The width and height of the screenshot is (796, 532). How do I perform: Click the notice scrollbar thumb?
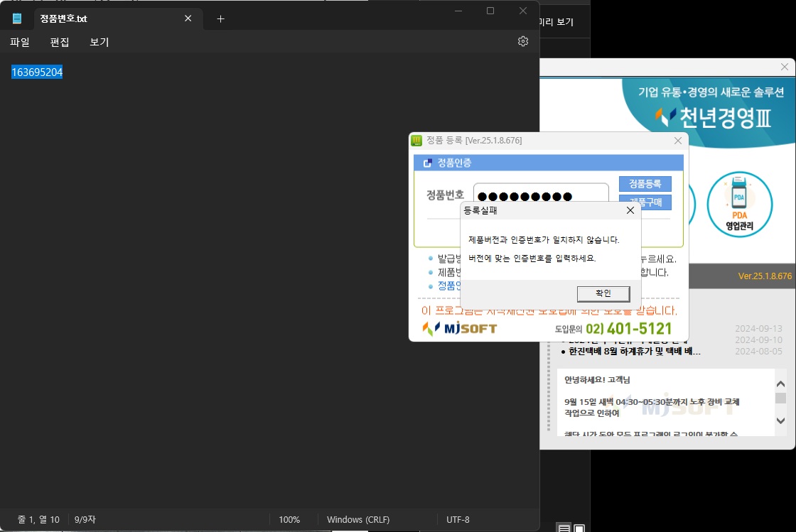coord(781,398)
